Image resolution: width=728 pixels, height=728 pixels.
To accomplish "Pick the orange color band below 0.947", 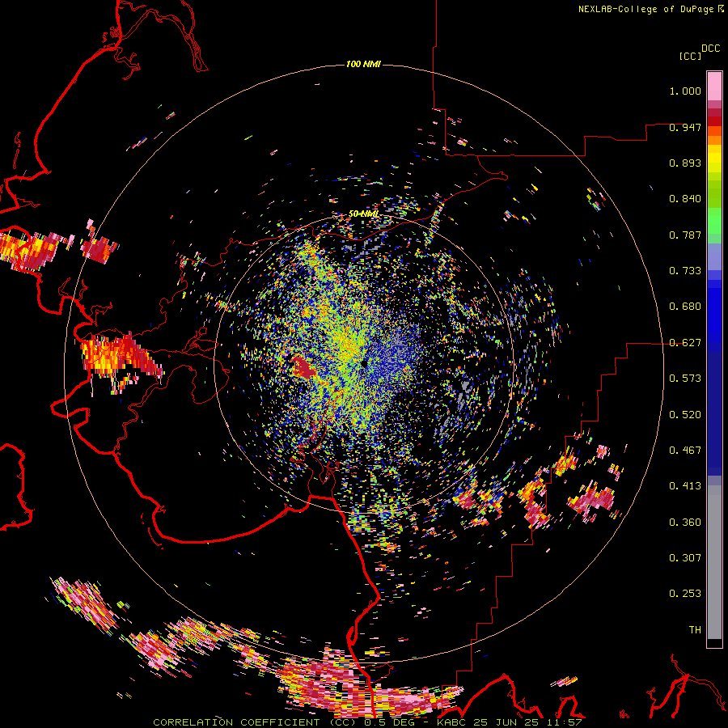I will tap(714, 140).
